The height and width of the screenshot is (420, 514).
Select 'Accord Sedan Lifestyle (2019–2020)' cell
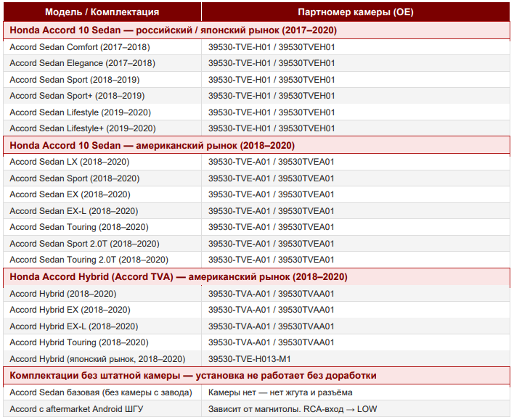tap(102, 112)
